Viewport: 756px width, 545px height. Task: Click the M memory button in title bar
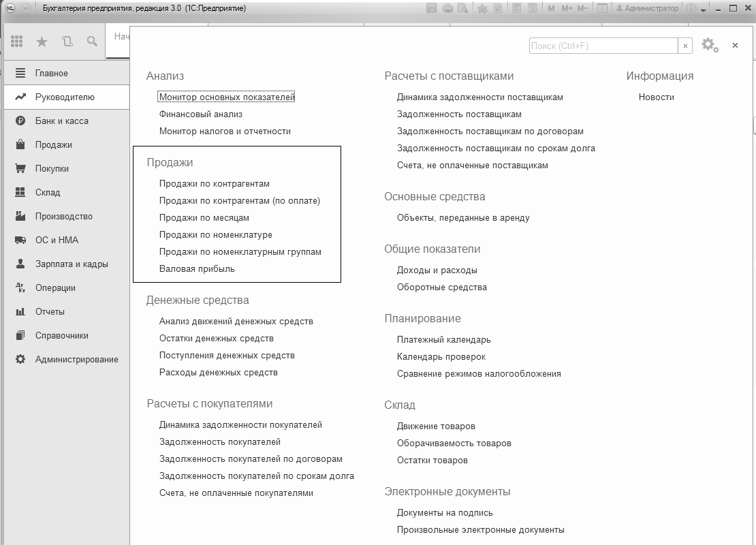551,8
